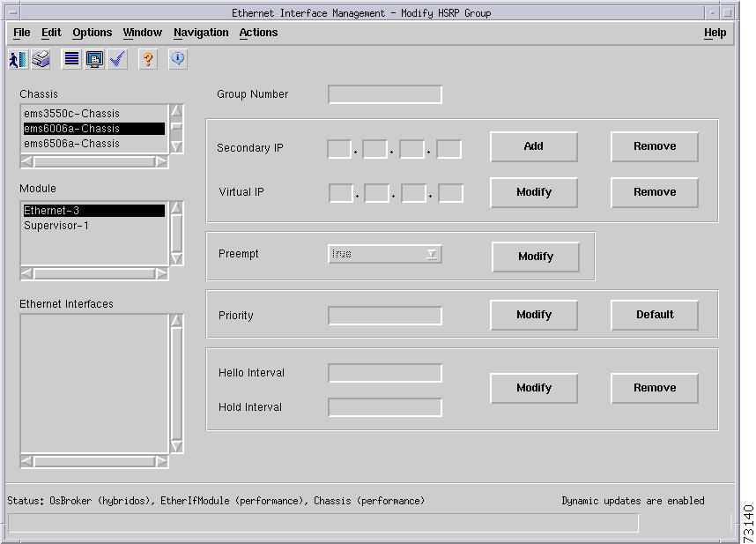756x544 pixels.
Task: Select Supervisor-1 in the Module list
Action: [x=94, y=225]
